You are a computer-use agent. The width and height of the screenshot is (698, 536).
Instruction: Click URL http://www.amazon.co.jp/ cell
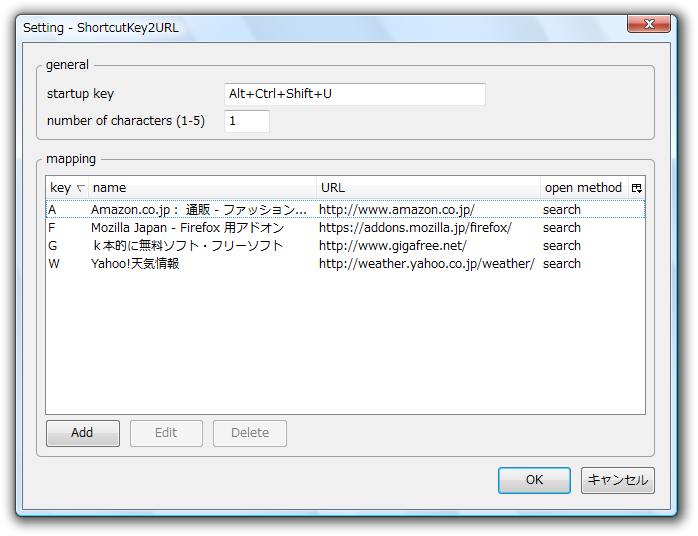[x=397, y=210]
